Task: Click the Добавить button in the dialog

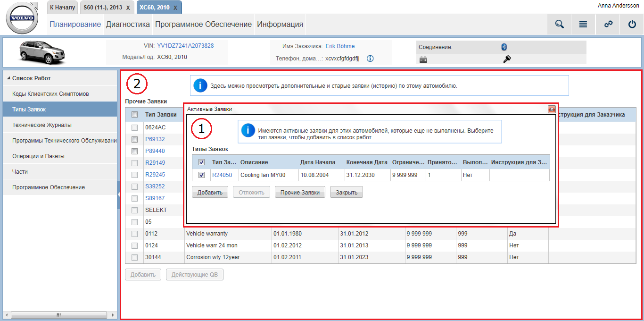Action: coord(210,192)
